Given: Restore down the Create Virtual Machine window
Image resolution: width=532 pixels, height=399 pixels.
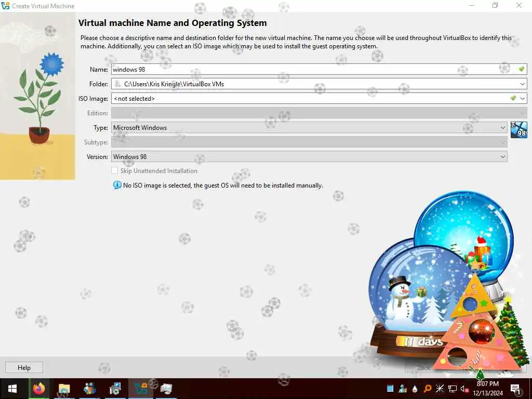Looking at the screenshot, I should pos(495,5).
